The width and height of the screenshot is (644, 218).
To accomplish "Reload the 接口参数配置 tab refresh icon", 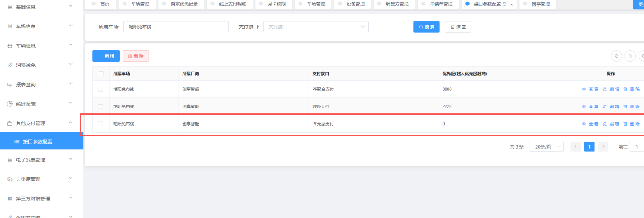I will [505, 4].
